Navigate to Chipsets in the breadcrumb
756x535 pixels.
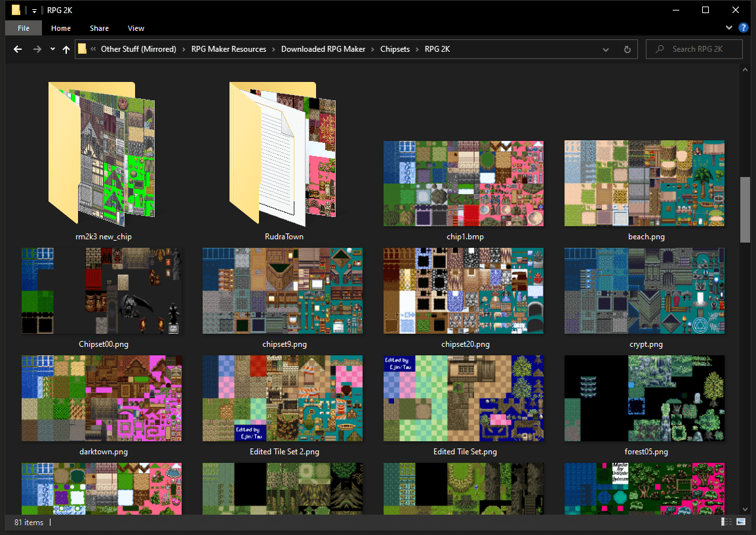[395, 49]
